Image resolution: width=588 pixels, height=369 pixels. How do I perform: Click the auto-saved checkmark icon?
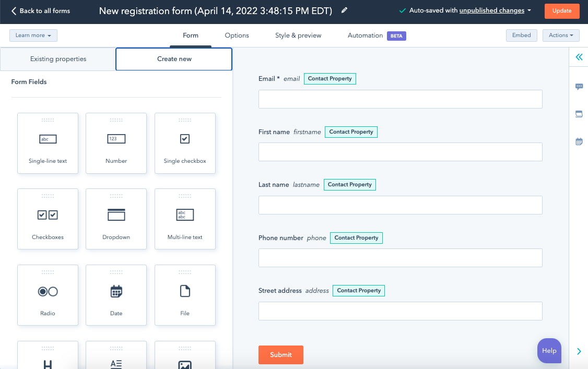tap(403, 10)
